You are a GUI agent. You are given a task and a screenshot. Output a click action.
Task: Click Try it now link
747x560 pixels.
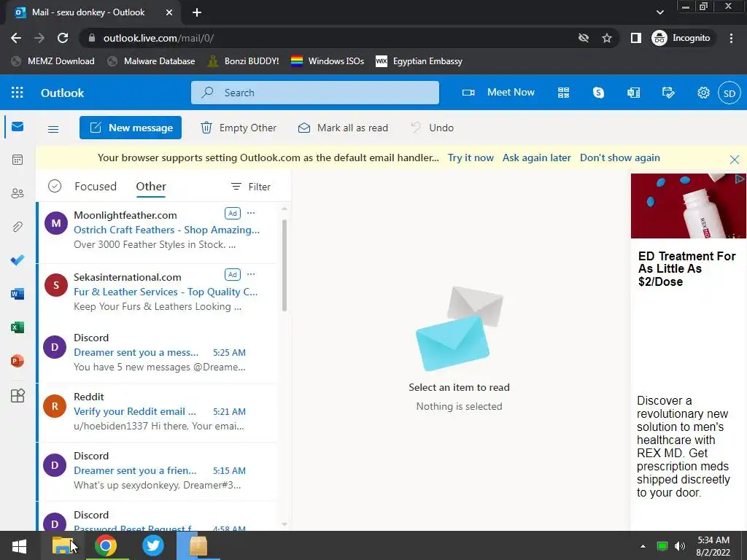point(471,157)
